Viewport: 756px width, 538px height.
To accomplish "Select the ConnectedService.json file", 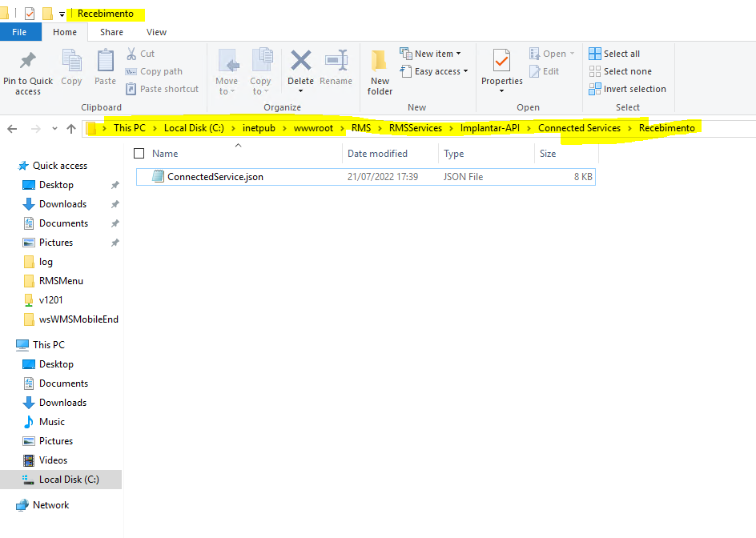I will (365, 177).
